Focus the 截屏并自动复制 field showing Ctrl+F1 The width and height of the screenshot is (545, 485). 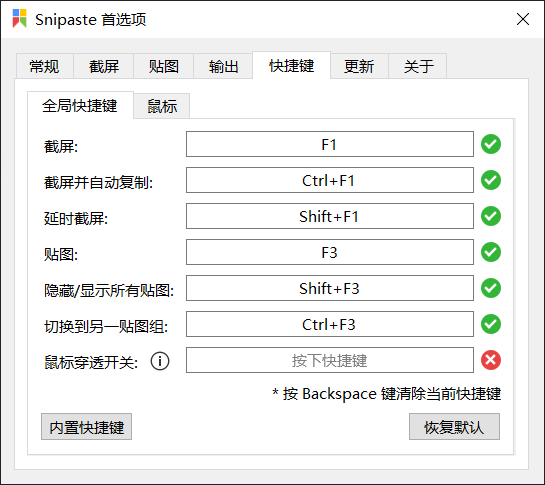[x=330, y=180]
